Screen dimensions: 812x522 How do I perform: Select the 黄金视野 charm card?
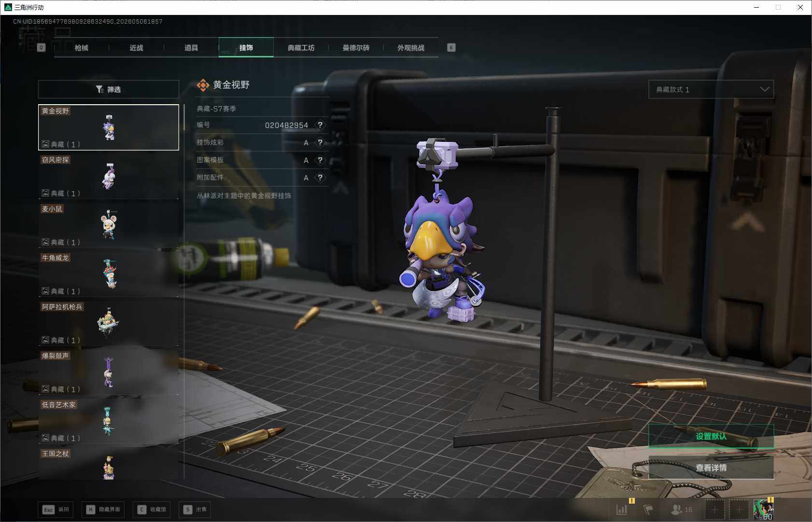(109, 127)
